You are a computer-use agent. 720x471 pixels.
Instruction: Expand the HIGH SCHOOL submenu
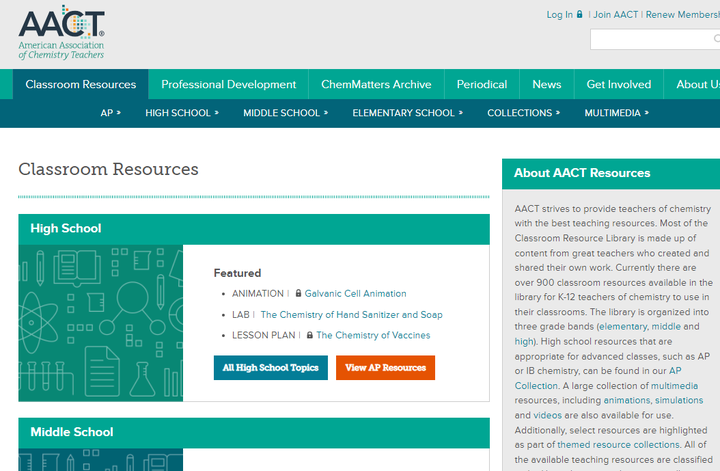(x=182, y=113)
